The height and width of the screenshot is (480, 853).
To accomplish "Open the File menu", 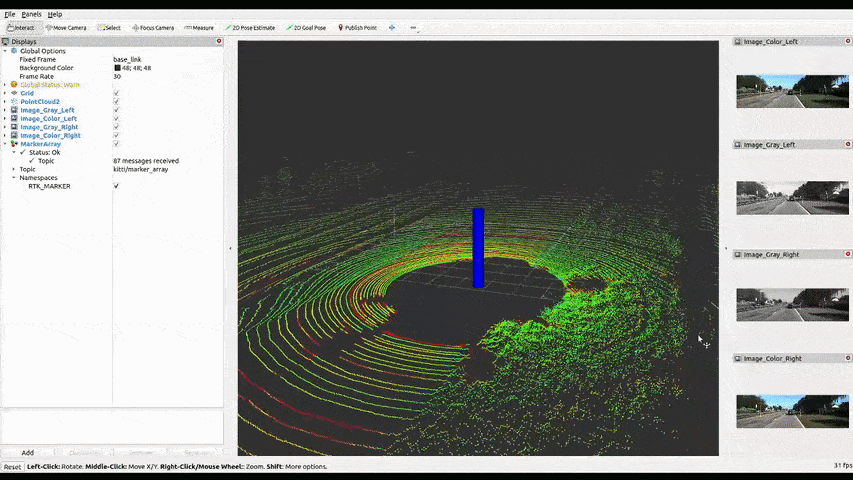I will [10, 14].
